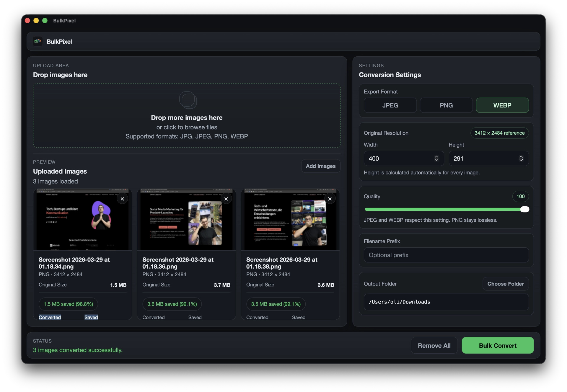Image resolution: width=567 pixels, height=392 pixels.
Task: Click the 3412 × 2484 reference badge
Action: 499,133
